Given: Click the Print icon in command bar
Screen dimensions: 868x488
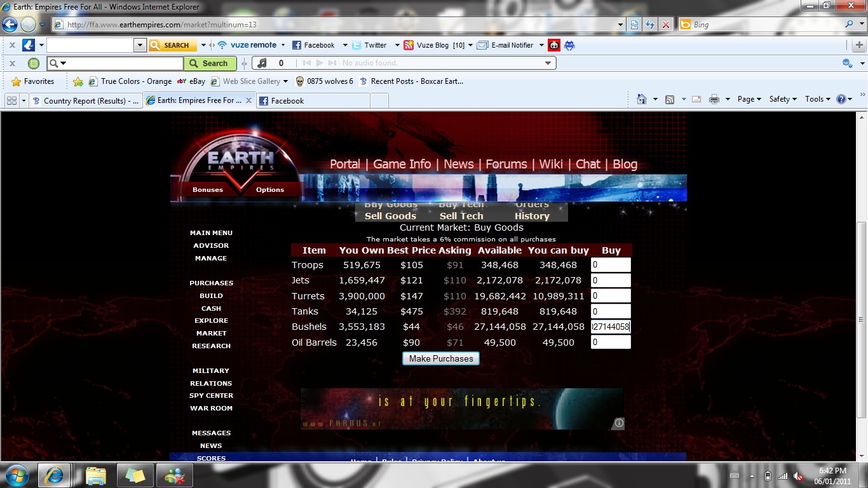Looking at the screenshot, I should pos(714,99).
